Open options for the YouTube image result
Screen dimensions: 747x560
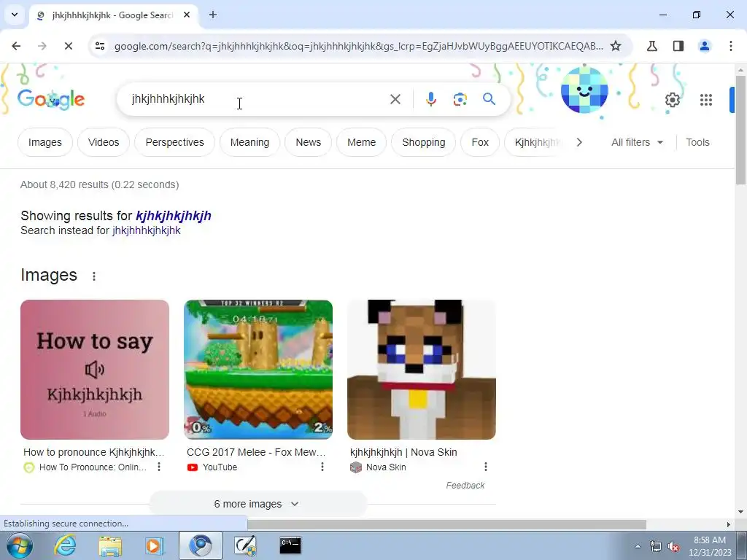tap(322, 467)
